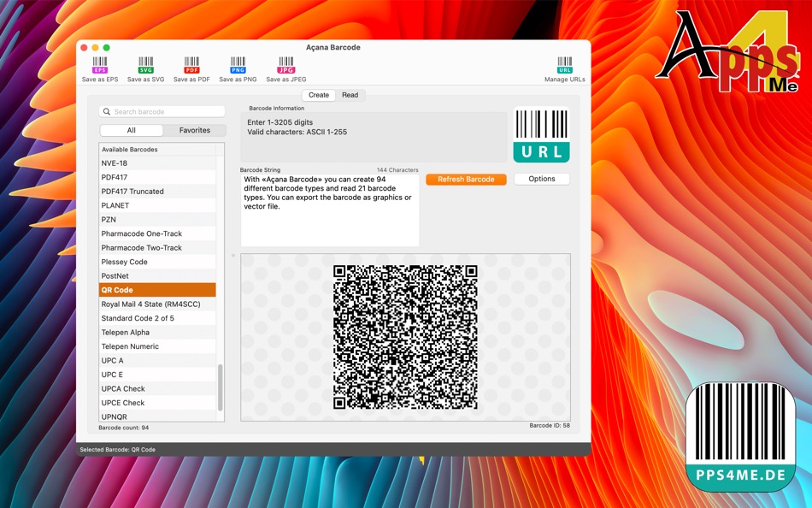The width and height of the screenshot is (812, 508).
Task: Save barcode as PNG
Action: [238, 69]
